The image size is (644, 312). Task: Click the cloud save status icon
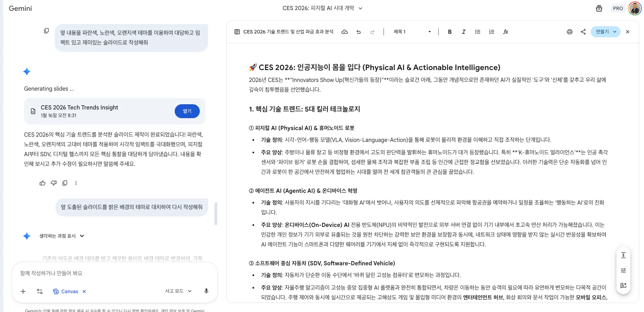coord(344,32)
